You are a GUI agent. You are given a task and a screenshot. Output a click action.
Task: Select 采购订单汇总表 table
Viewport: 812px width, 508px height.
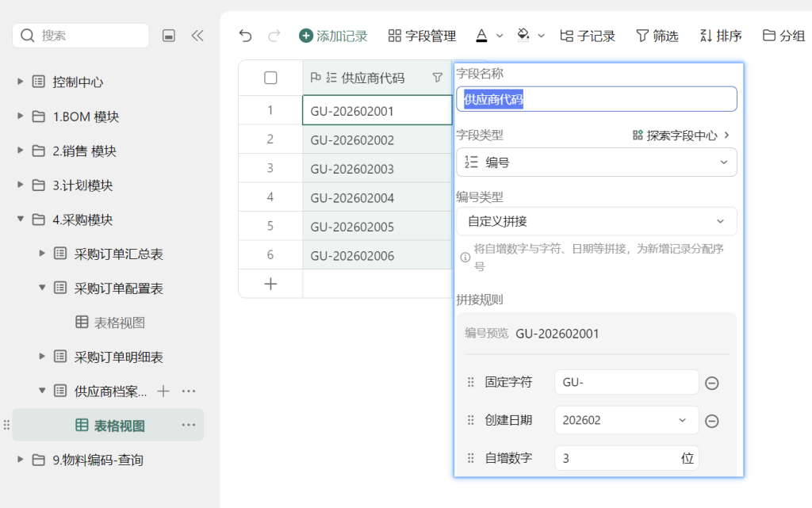[x=119, y=254]
